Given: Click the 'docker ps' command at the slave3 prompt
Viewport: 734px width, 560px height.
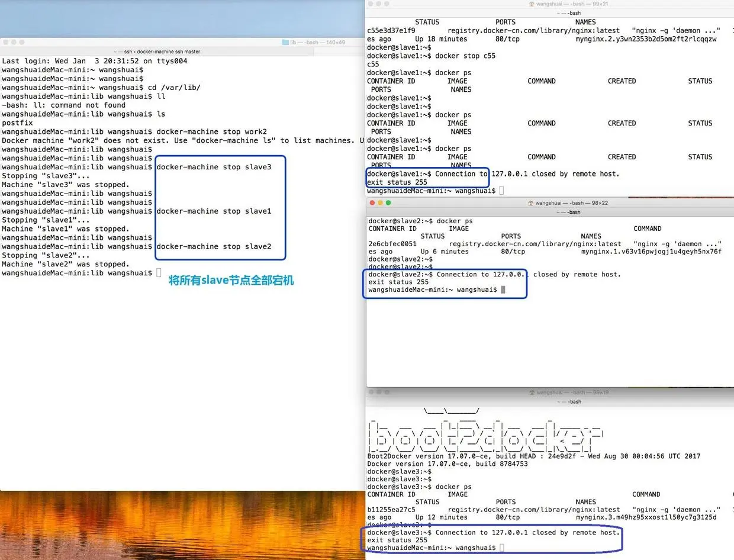Looking at the screenshot, I should (x=453, y=487).
